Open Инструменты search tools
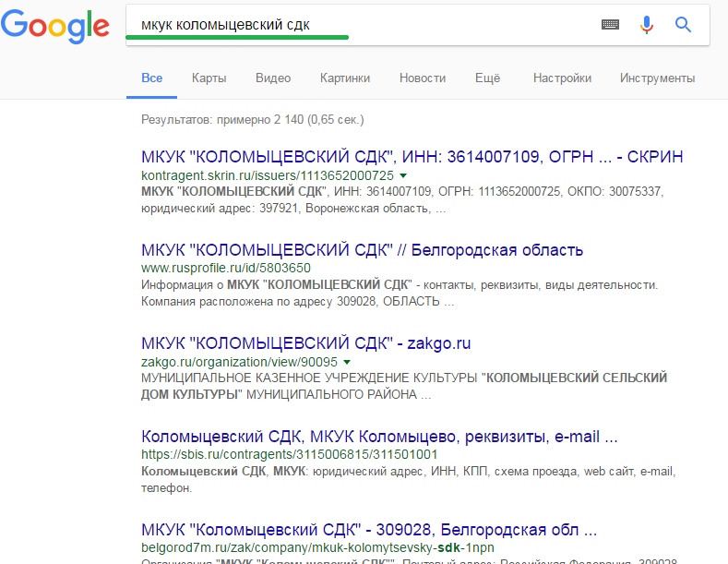Image resolution: width=728 pixels, height=564 pixels. pyautogui.click(x=658, y=78)
